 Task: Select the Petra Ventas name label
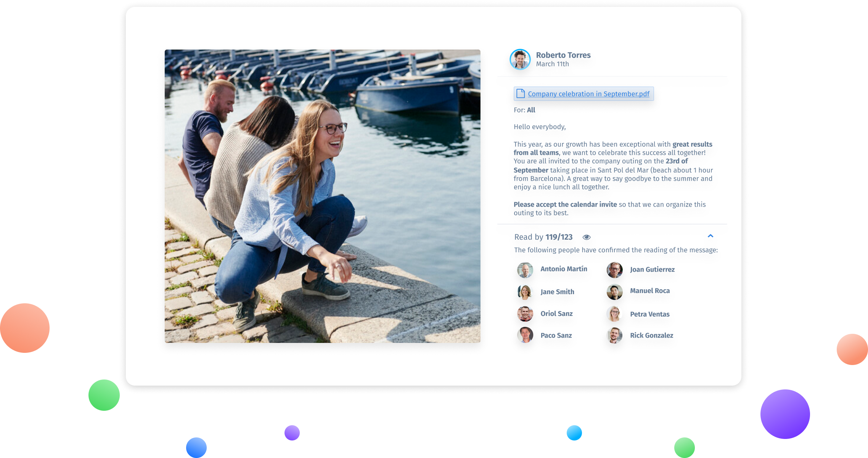649,314
